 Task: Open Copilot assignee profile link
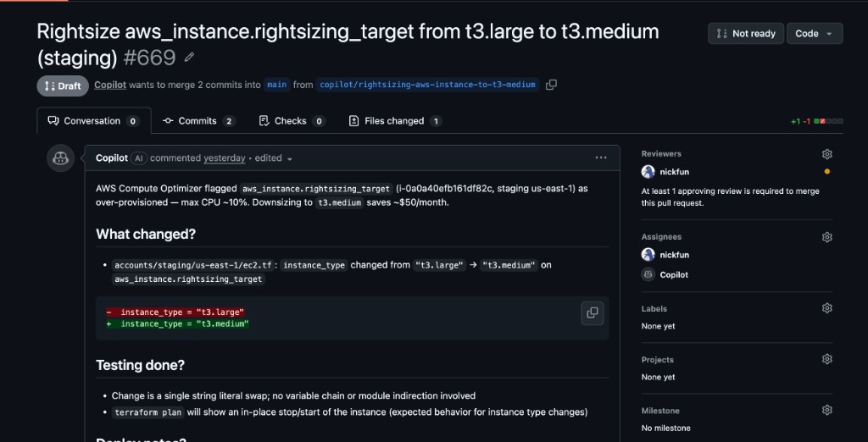pyautogui.click(x=674, y=274)
